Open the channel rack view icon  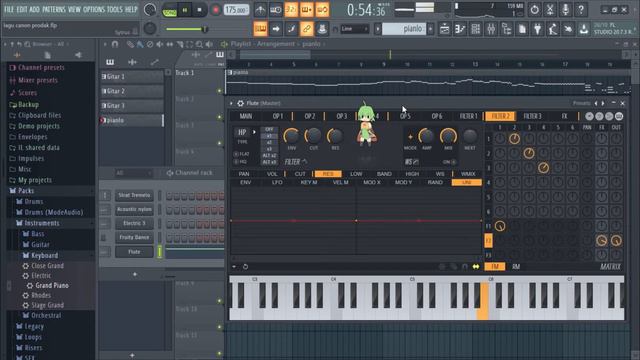click(476, 29)
